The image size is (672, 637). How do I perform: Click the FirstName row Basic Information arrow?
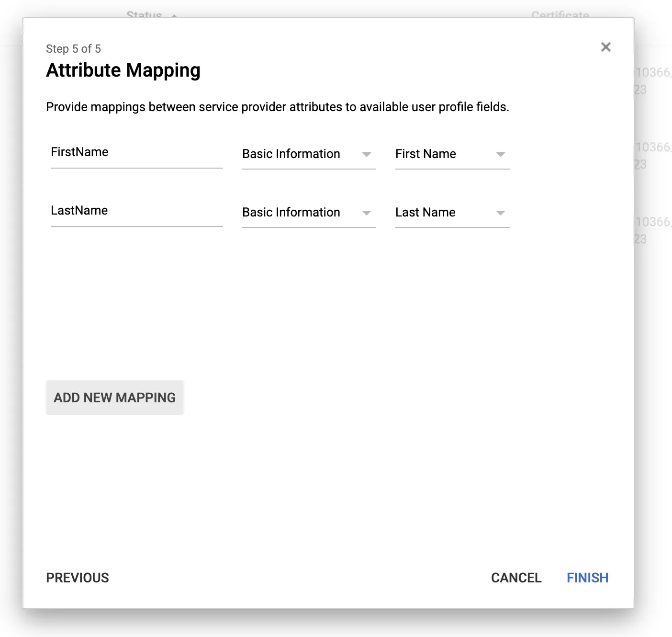coord(367,155)
